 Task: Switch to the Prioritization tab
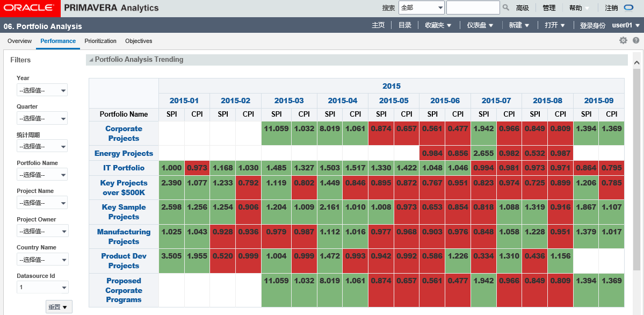[x=100, y=41]
